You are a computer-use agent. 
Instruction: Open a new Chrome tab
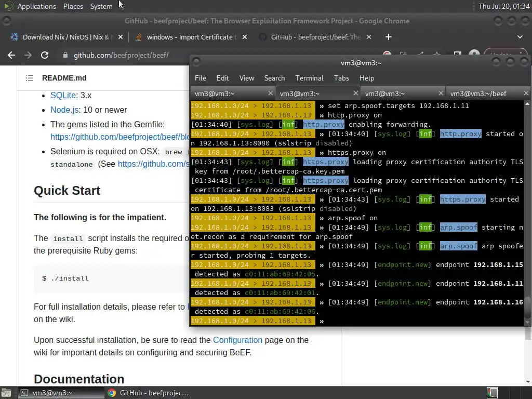pos(389,37)
